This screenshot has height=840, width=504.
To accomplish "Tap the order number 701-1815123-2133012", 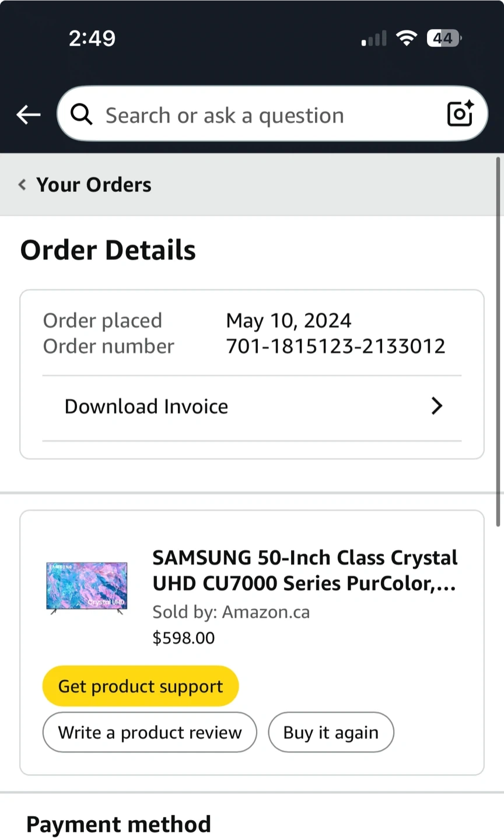I will (x=335, y=346).
